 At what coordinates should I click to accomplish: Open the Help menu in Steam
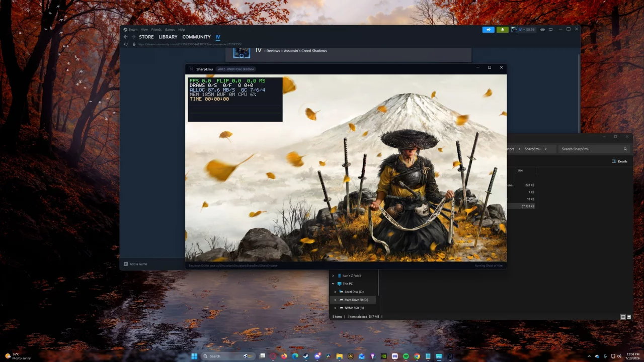coord(182,30)
